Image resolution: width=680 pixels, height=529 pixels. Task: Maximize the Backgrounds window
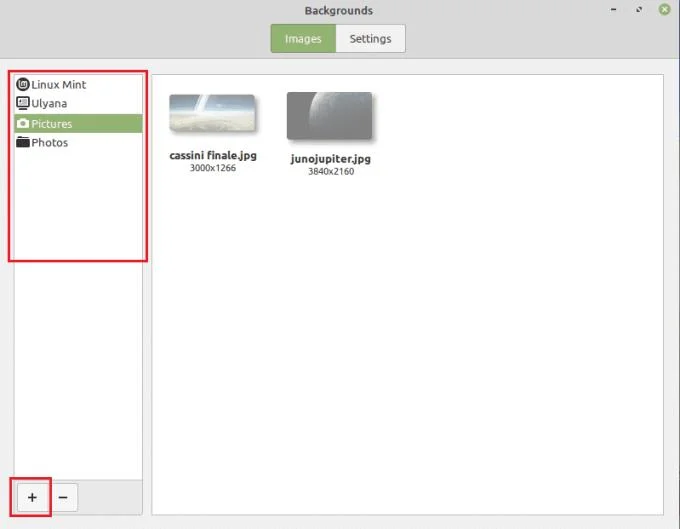(639, 10)
